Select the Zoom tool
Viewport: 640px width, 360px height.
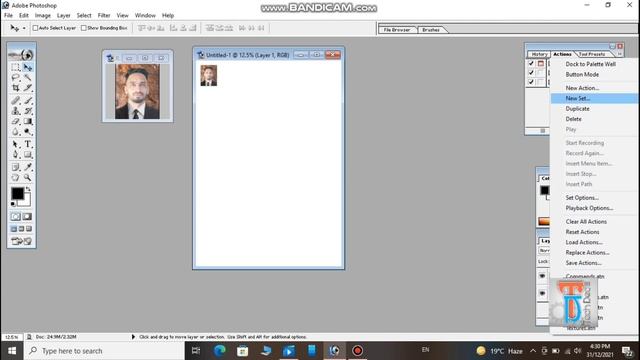(x=28, y=178)
